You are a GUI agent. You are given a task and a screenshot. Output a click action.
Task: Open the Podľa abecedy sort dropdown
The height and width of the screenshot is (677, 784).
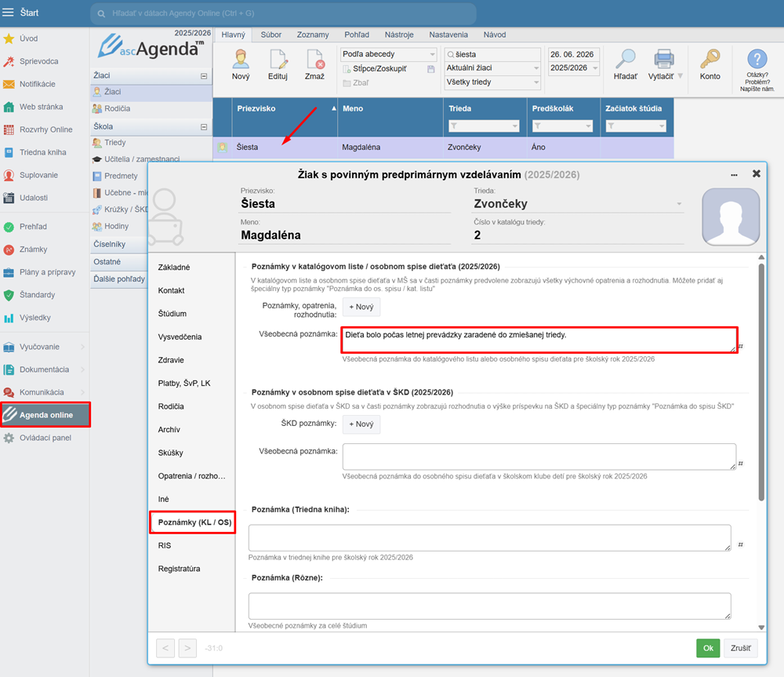[x=389, y=54]
